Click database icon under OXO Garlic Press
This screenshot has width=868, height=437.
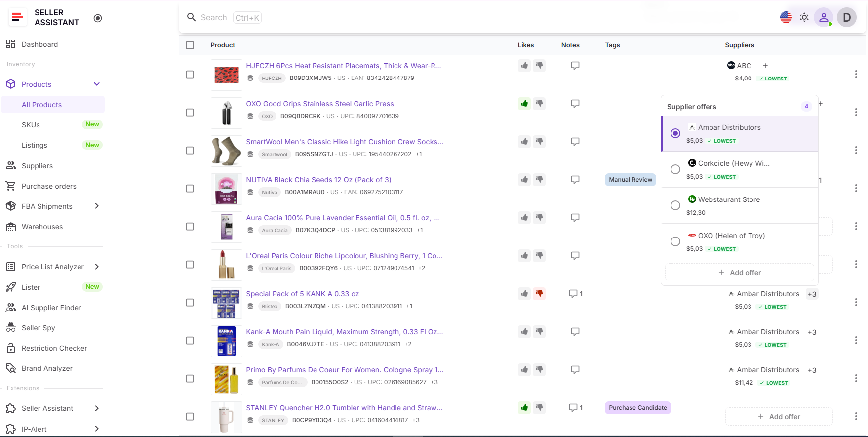point(250,116)
